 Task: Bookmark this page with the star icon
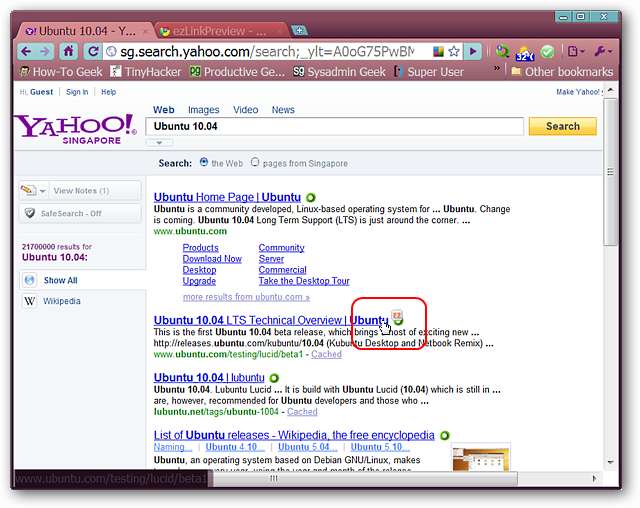coord(454,51)
